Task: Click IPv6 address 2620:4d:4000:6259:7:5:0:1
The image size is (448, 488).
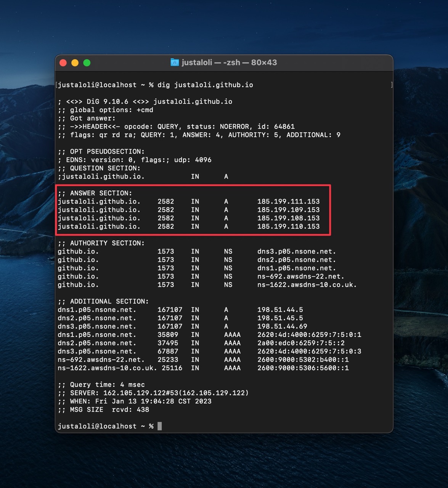Action: (x=310, y=335)
